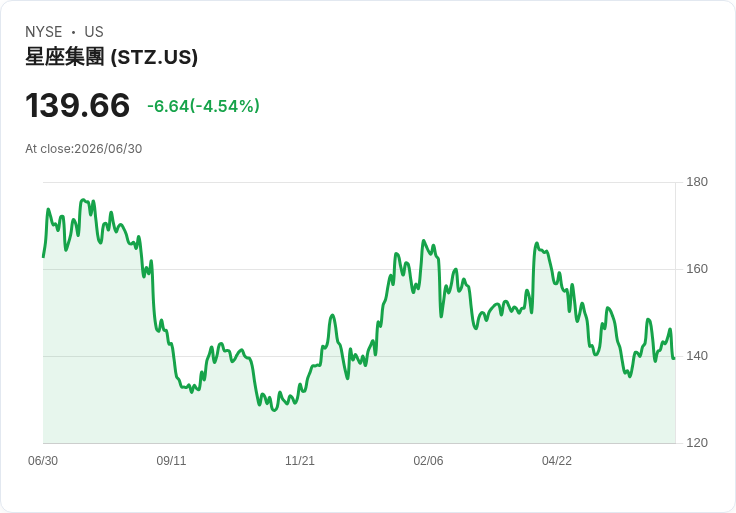Click the 06/30 date axis label
This screenshot has height=513, width=736.
tap(43, 461)
